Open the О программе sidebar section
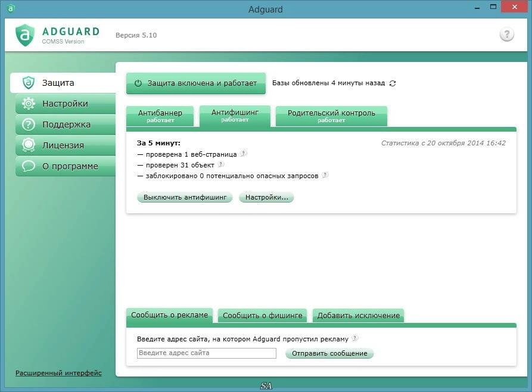532x392 pixels. pos(66,166)
